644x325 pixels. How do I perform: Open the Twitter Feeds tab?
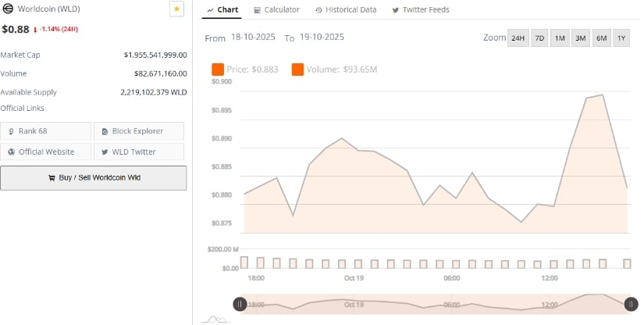(x=420, y=9)
